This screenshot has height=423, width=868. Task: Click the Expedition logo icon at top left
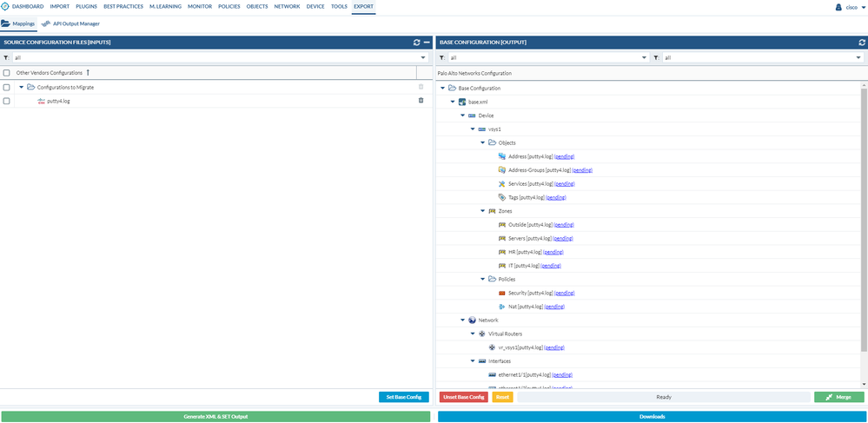tap(5, 7)
